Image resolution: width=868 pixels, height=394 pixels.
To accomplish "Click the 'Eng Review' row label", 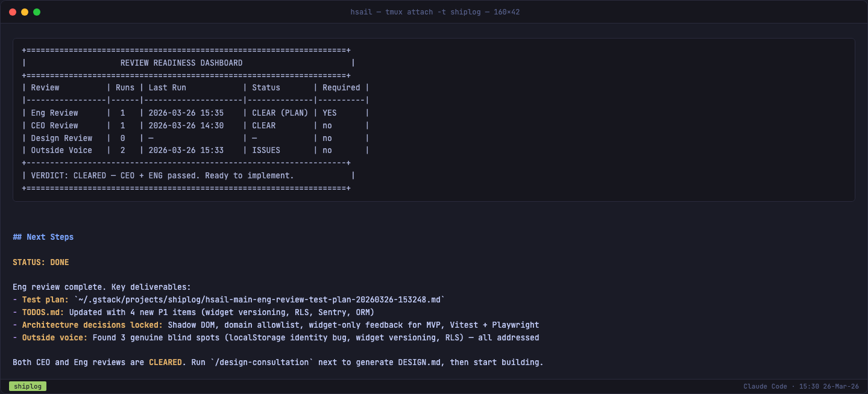I will tap(55, 113).
